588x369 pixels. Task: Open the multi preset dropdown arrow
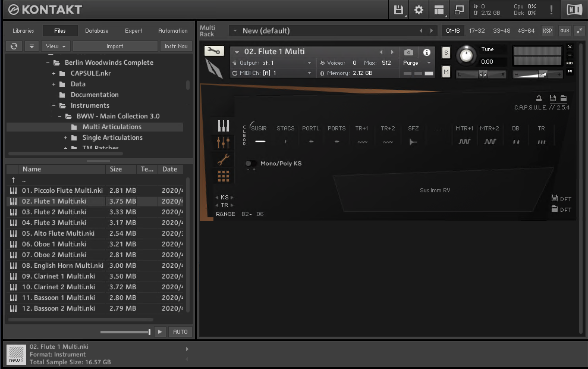[235, 31]
